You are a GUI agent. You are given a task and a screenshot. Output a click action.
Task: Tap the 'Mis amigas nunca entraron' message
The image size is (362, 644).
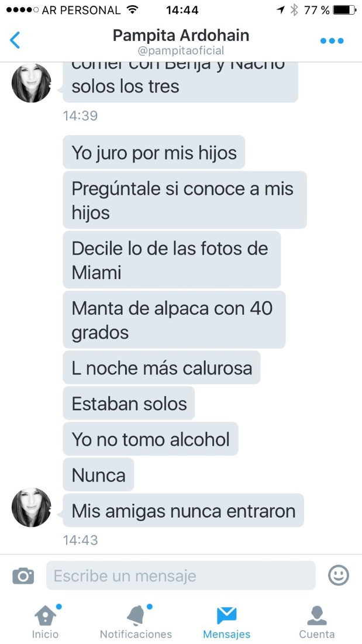184,511
